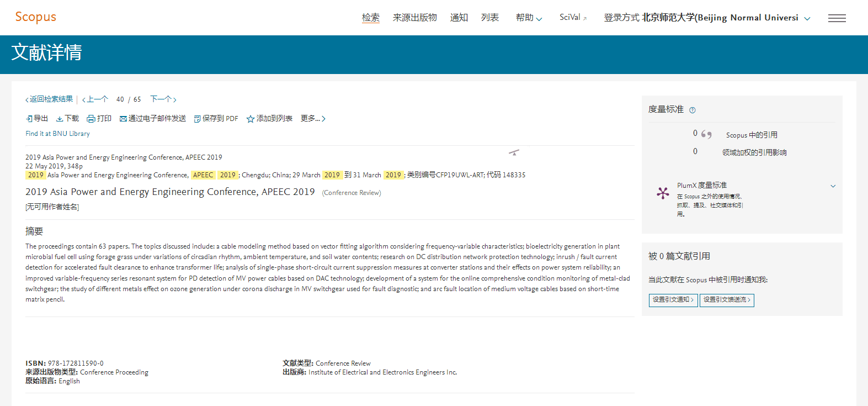Click the ISBN 978-172811590-0 value
This screenshot has height=406, width=868.
point(76,363)
